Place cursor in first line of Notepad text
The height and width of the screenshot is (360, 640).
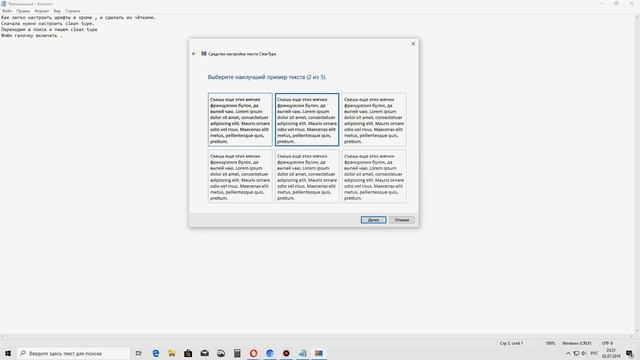pos(78,18)
